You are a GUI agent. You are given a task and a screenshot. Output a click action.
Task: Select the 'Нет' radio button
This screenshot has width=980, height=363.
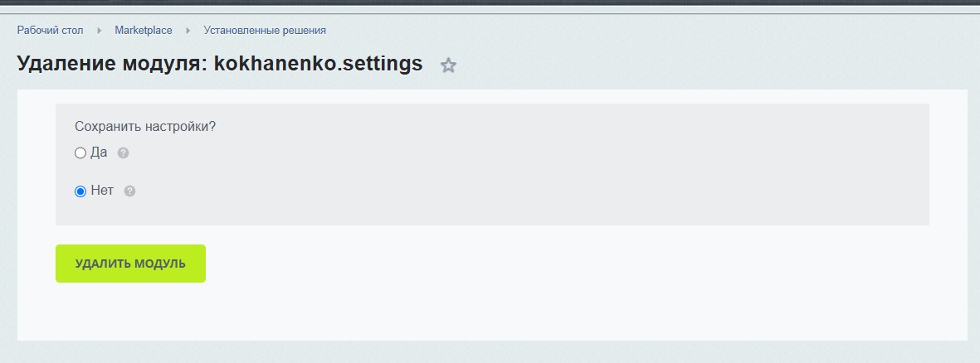(80, 191)
